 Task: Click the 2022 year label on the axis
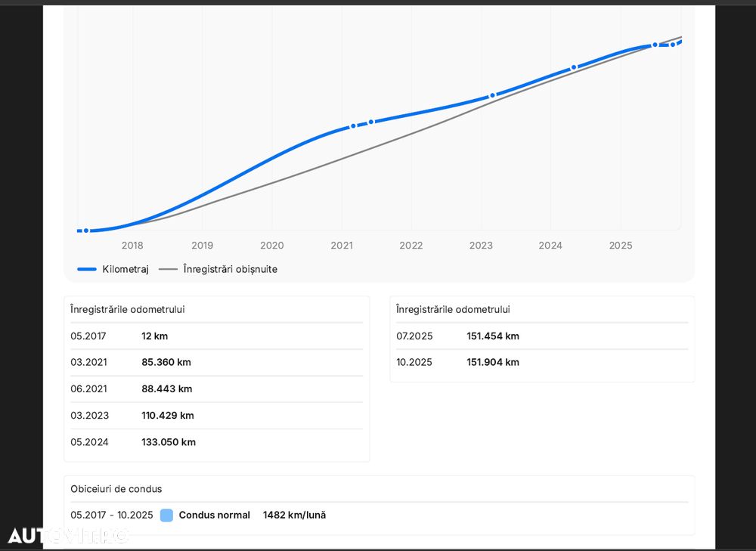click(x=411, y=246)
